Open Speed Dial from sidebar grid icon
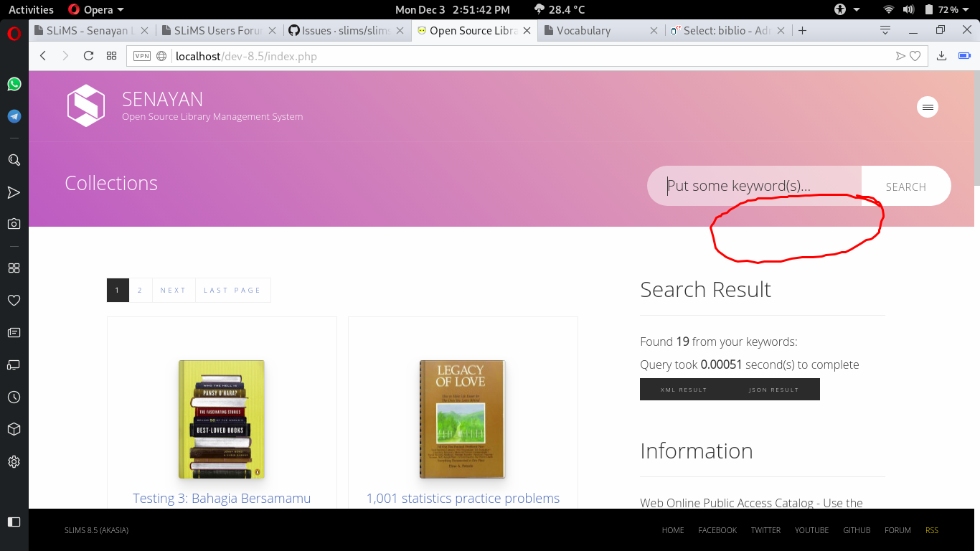 [14, 268]
